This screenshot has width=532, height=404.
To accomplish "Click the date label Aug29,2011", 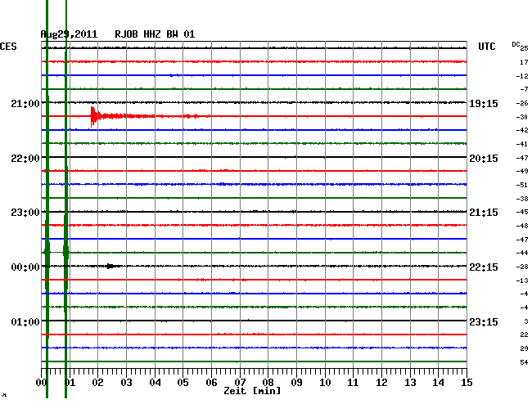I will click(x=69, y=34).
